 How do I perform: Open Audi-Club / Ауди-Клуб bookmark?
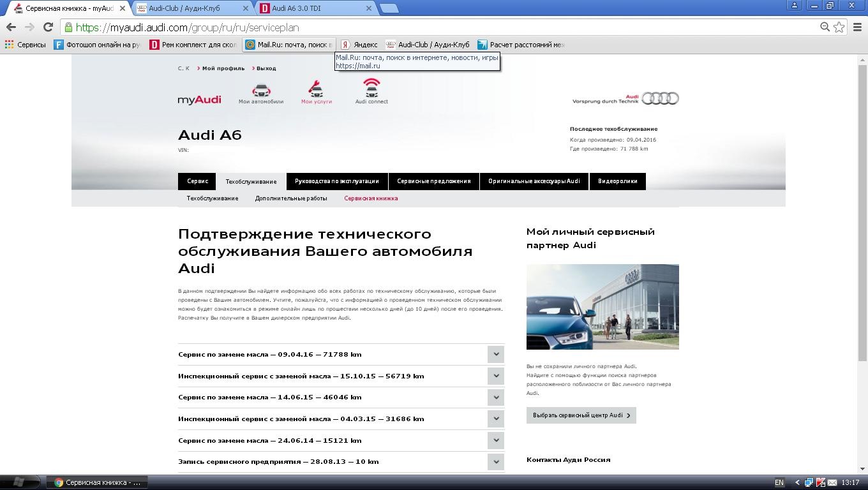click(428, 45)
